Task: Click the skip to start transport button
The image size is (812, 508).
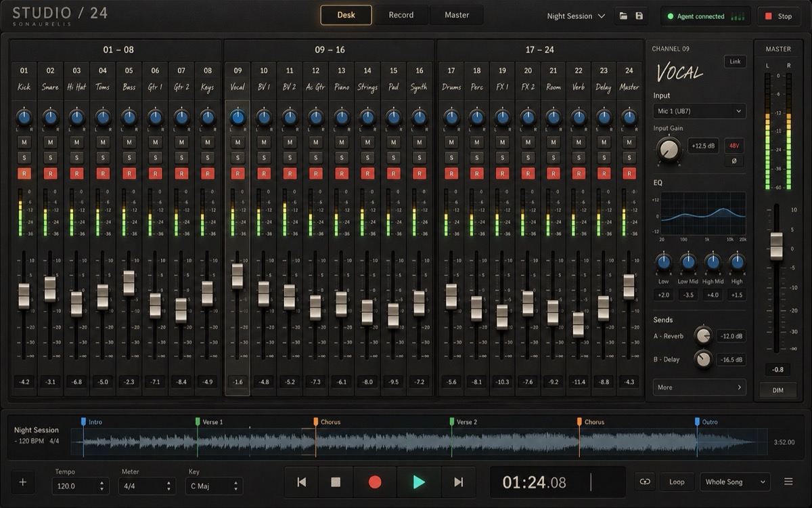Action: 302,482
